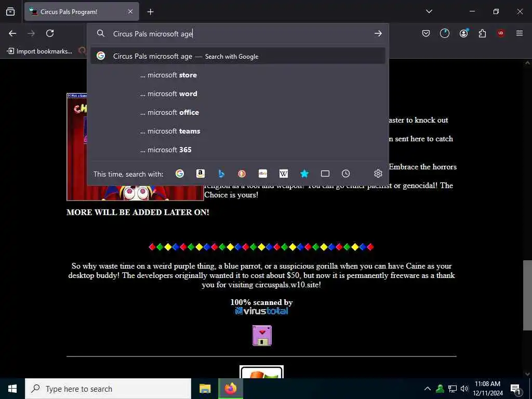Click the taskbar 'Type here to search' box
The width and height of the screenshot is (532, 399).
tap(108, 389)
